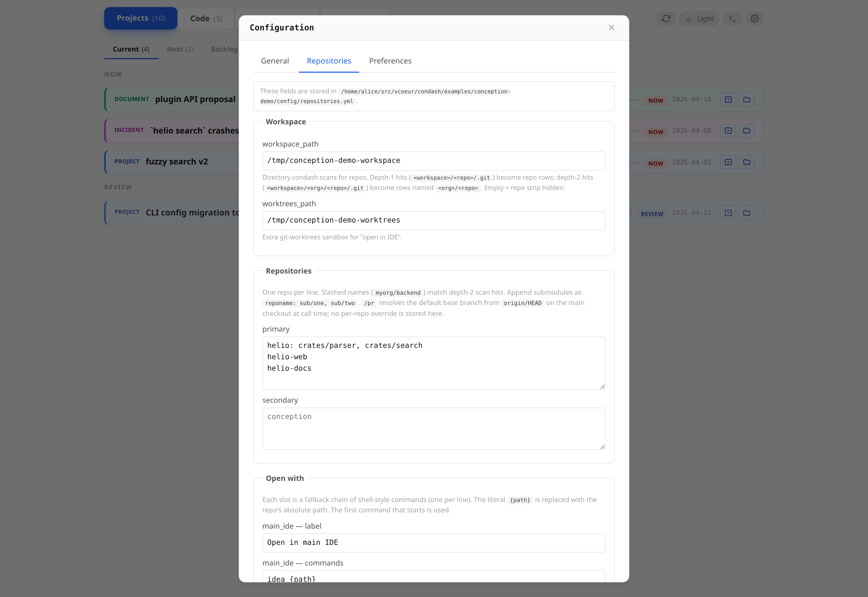The width and height of the screenshot is (868, 597).
Task: Switch to the Preferences tab
Action: [390, 61]
